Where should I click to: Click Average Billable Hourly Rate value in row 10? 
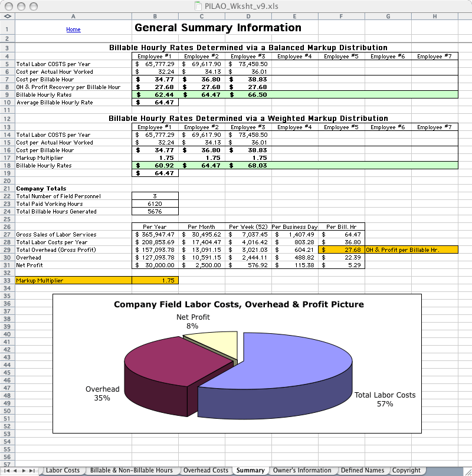click(x=155, y=102)
